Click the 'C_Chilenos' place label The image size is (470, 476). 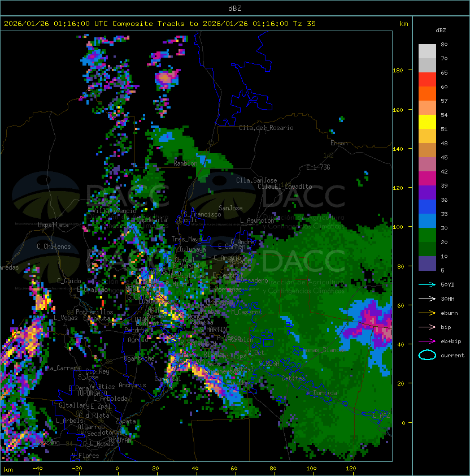[54, 246]
